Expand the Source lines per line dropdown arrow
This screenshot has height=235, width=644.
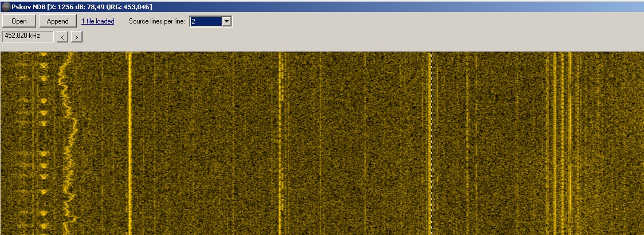coord(227,21)
